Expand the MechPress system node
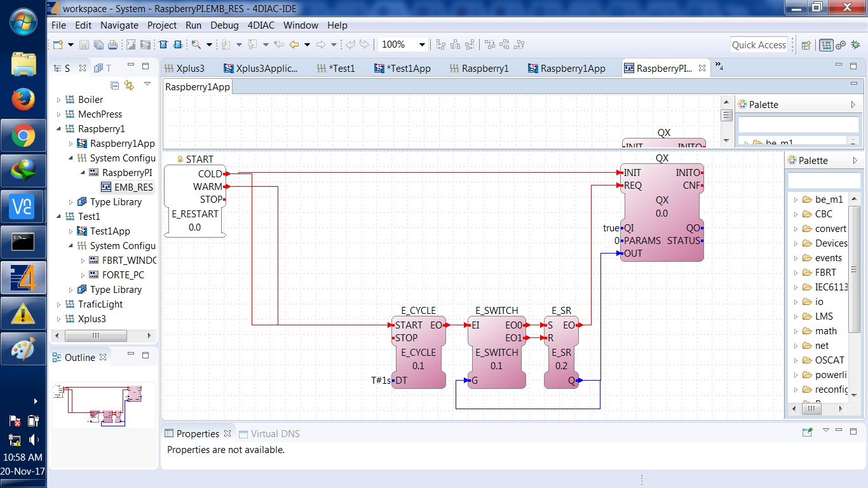This screenshot has height=488, width=868. (59, 114)
